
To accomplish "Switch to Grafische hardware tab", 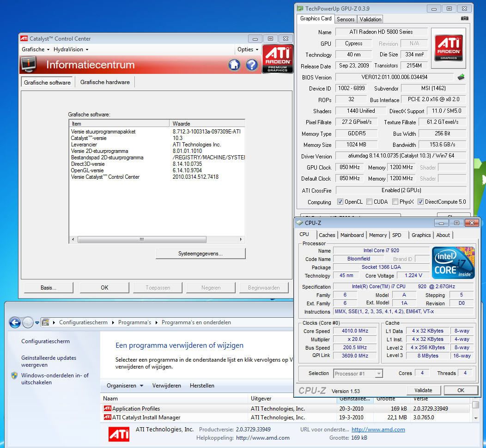I will pos(105,82).
